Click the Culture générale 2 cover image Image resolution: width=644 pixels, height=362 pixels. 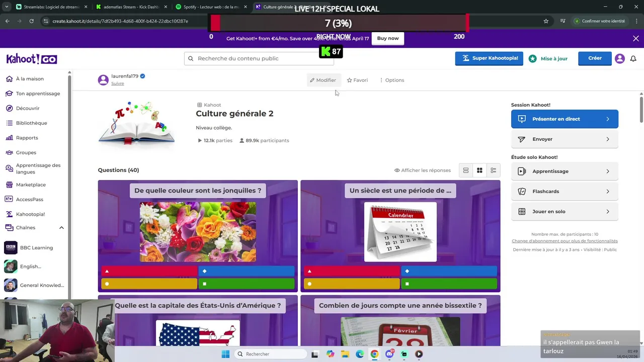click(137, 123)
